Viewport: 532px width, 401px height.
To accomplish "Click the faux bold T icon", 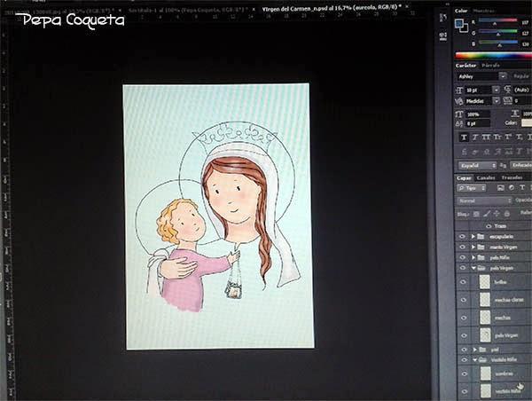I will click(464, 138).
